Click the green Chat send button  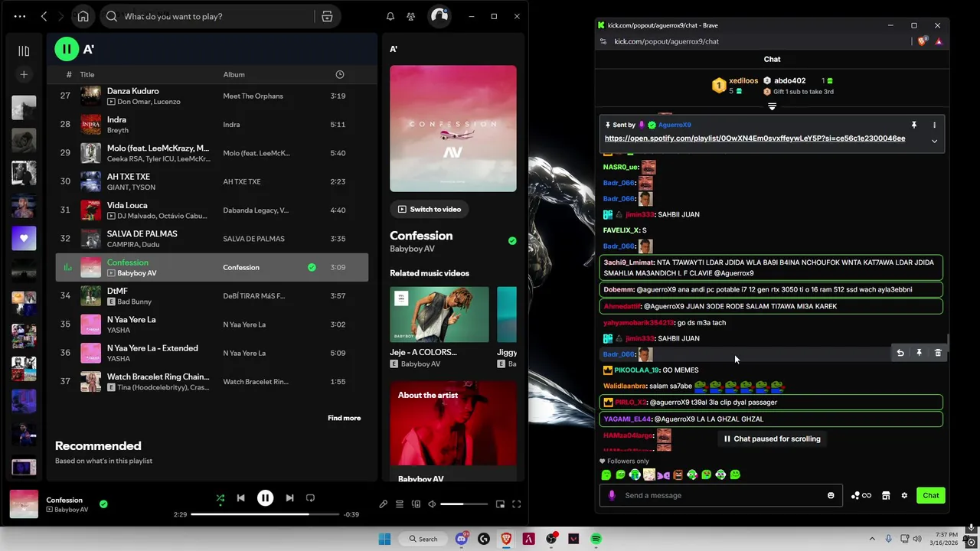click(931, 495)
